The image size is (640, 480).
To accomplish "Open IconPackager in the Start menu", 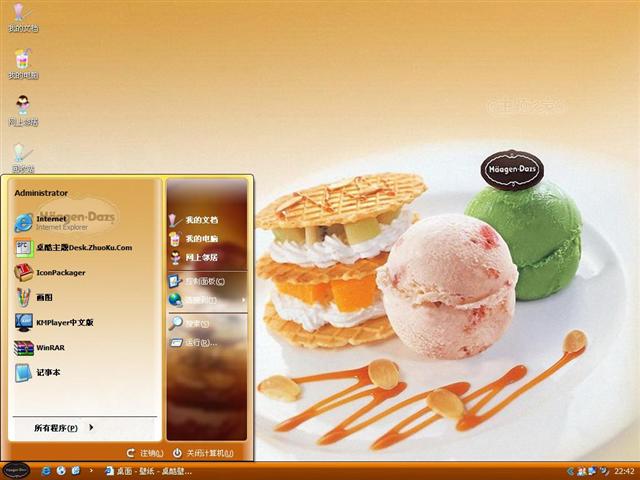I will tap(50, 272).
